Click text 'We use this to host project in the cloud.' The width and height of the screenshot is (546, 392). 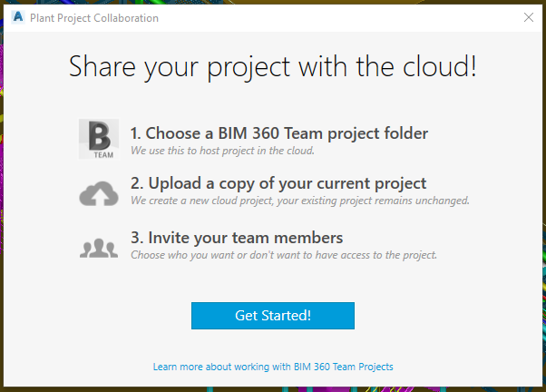[x=222, y=151]
